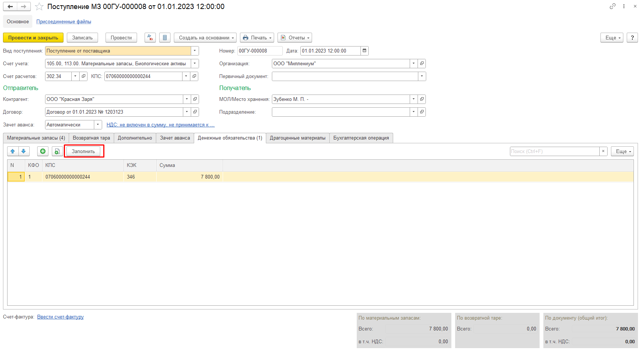This screenshot has height=350, width=644.
Task: Open НДС settings hyperlink
Action: (x=161, y=125)
